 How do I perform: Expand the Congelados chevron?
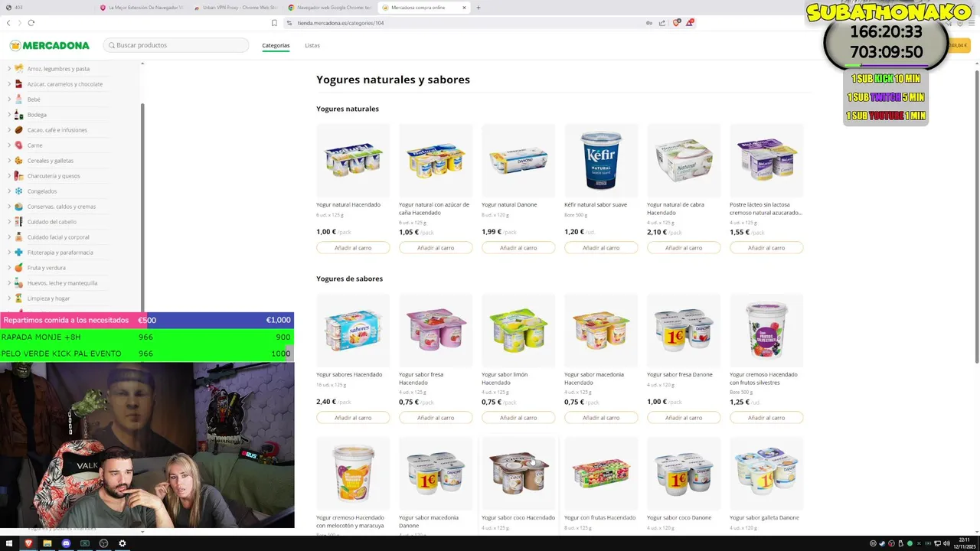9,191
